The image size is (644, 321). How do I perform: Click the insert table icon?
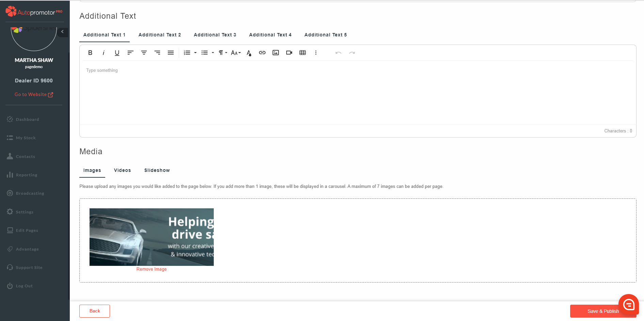pos(303,53)
